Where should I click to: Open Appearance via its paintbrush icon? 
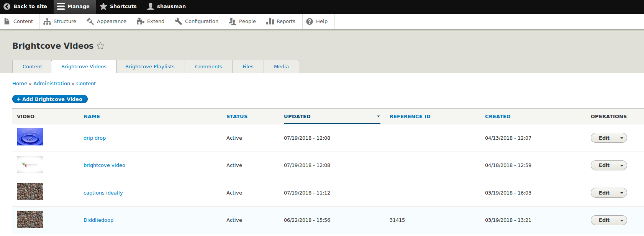(90, 21)
